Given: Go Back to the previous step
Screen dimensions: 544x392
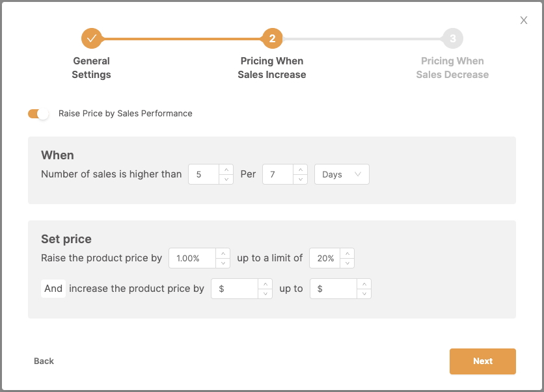Looking at the screenshot, I should [x=44, y=361].
